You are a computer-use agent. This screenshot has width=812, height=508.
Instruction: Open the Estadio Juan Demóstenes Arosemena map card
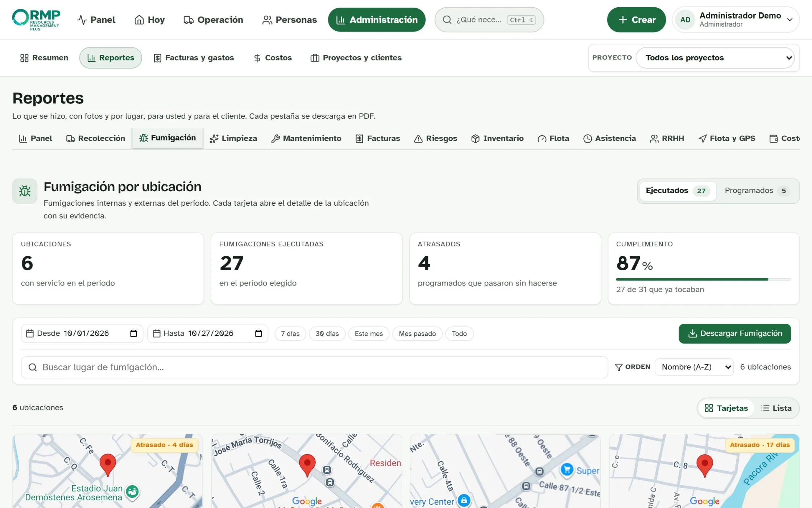pyautogui.click(x=108, y=471)
